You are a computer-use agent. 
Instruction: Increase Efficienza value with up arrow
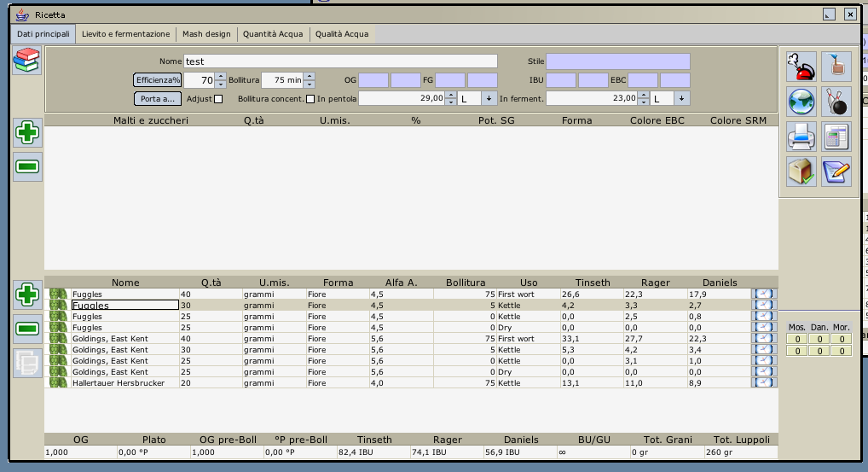[x=221, y=77]
